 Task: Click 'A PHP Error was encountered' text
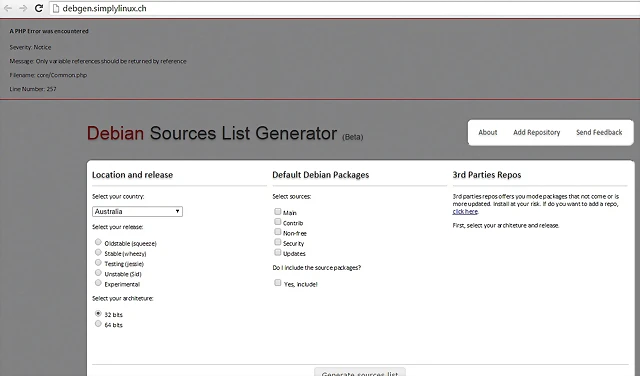pos(49,31)
